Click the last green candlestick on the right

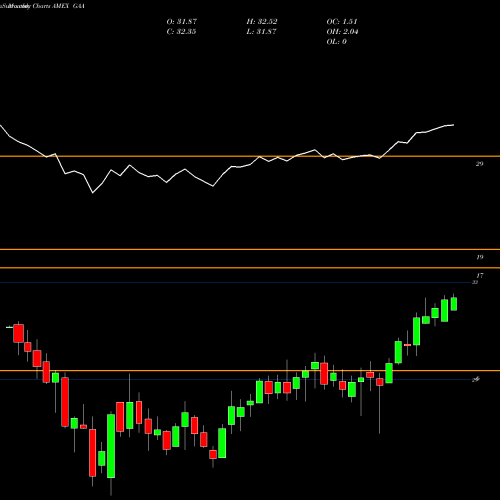(454, 304)
